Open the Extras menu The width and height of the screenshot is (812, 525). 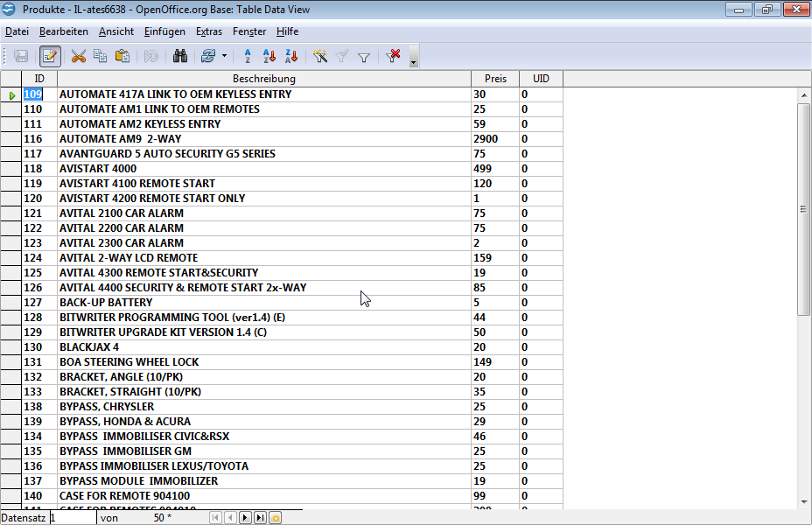point(209,31)
